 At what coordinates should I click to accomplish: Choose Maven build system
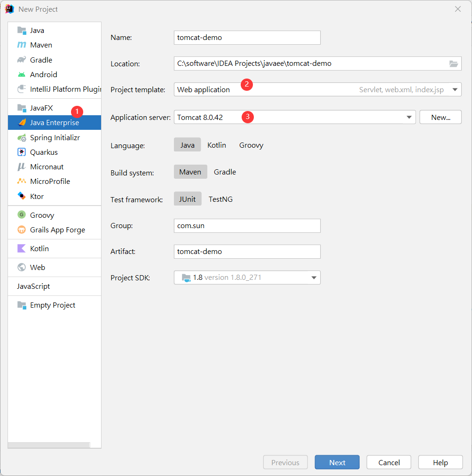click(x=190, y=172)
